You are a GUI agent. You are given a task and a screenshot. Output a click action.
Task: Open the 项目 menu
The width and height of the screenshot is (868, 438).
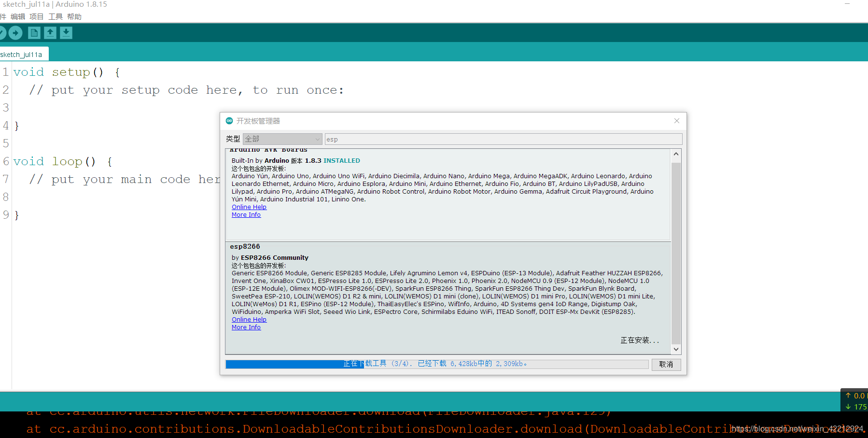[x=37, y=17]
